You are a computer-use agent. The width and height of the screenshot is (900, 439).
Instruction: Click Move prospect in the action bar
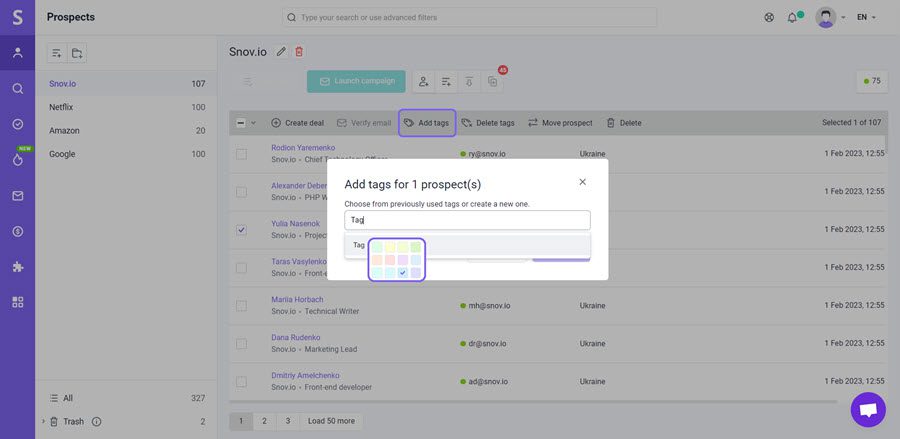click(x=560, y=123)
